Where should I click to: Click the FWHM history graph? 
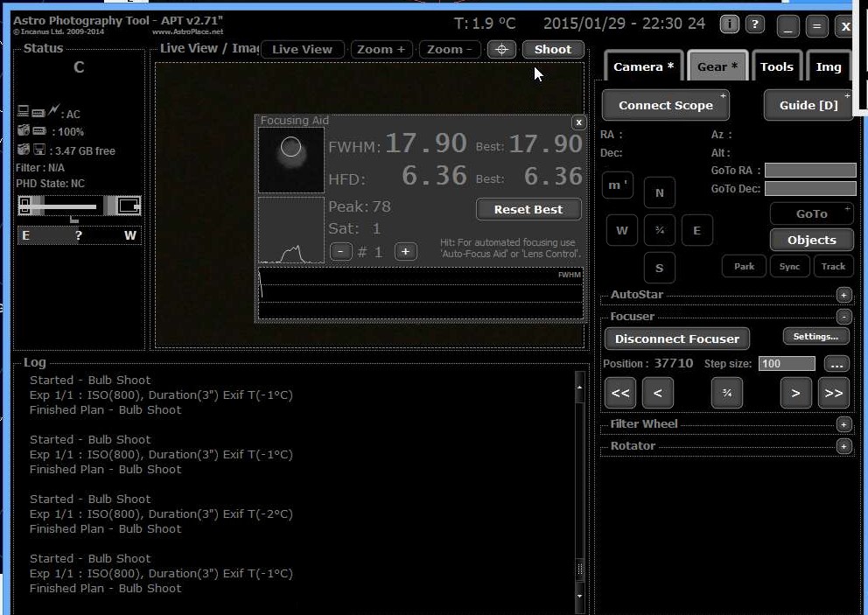click(421, 293)
